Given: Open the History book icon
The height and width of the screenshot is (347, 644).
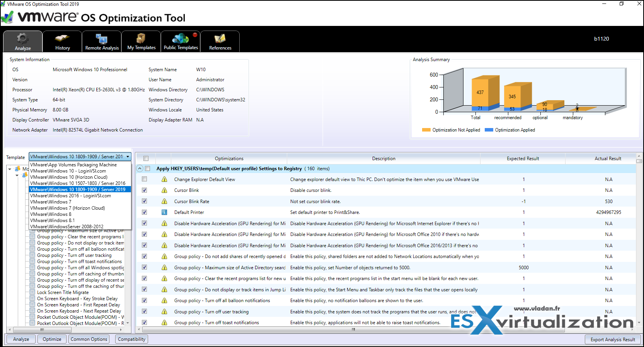Looking at the screenshot, I should click(62, 41).
